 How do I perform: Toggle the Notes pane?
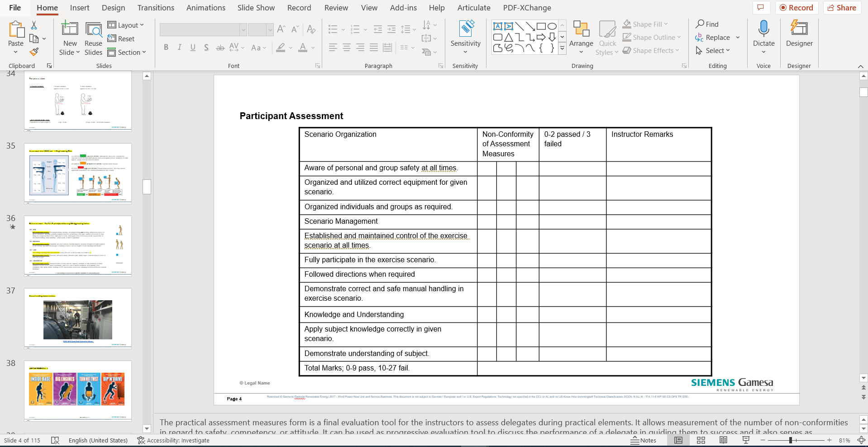coord(644,440)
